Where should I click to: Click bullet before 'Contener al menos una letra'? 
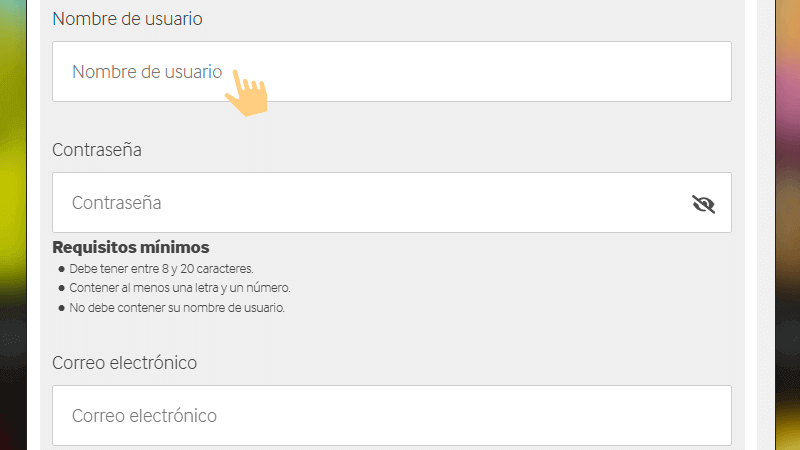61,289
